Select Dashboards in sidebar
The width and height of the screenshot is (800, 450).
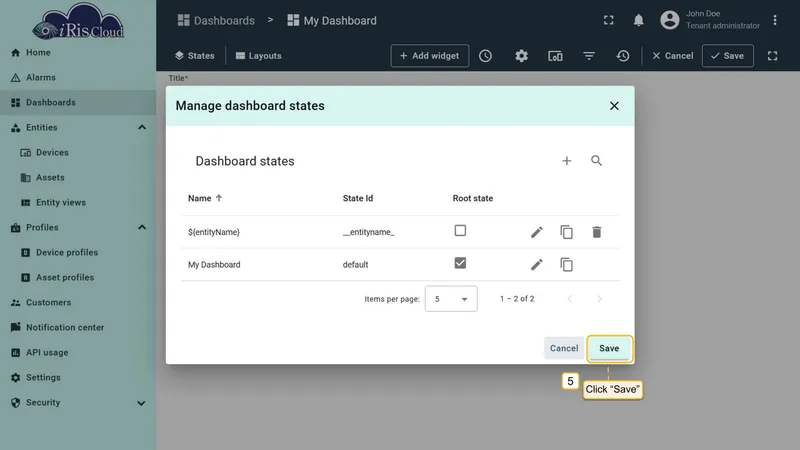pyautogui.click(x=78, y=103)
